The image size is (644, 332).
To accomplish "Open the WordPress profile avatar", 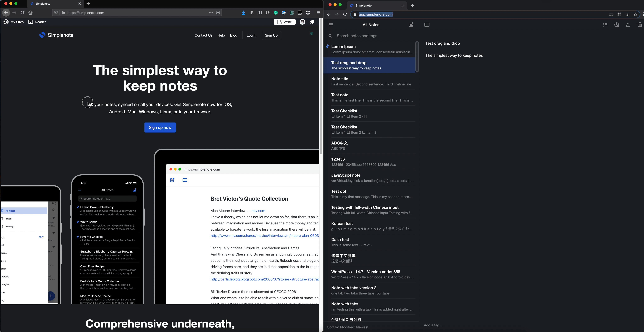I will click(x=303, y=22).
